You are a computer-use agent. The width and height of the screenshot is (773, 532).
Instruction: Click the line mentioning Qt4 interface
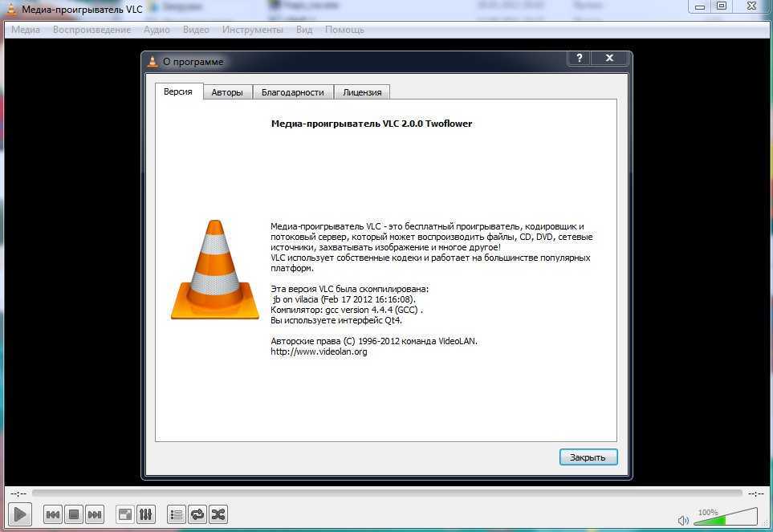pyautogui.click(x=336, y=320)
